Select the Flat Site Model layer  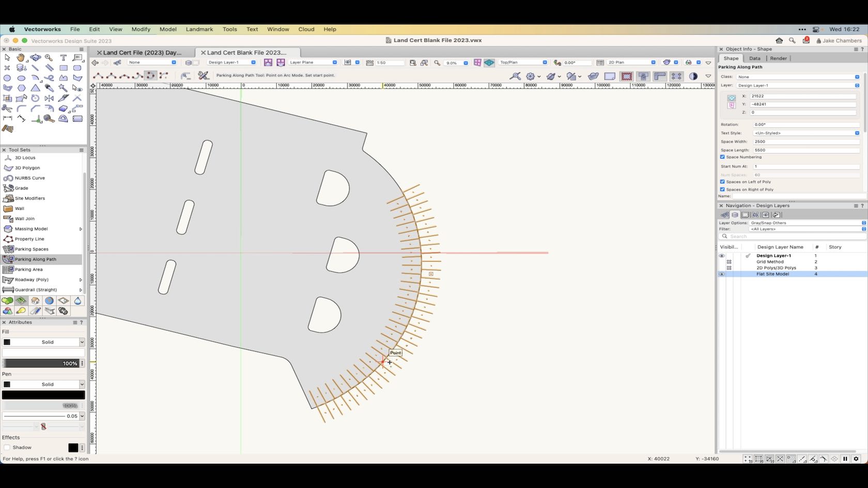tap(773, 274)
